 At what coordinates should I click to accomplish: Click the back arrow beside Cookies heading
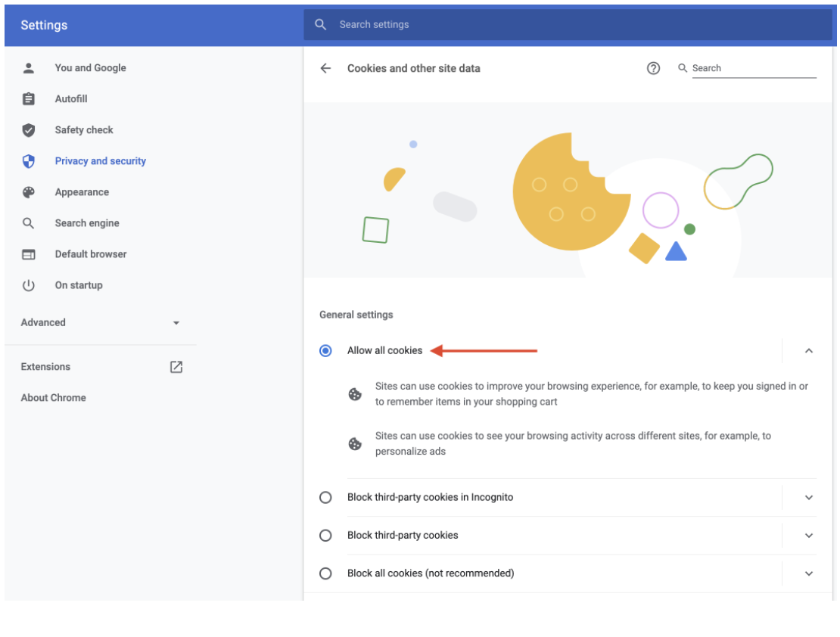click(325, 68)
